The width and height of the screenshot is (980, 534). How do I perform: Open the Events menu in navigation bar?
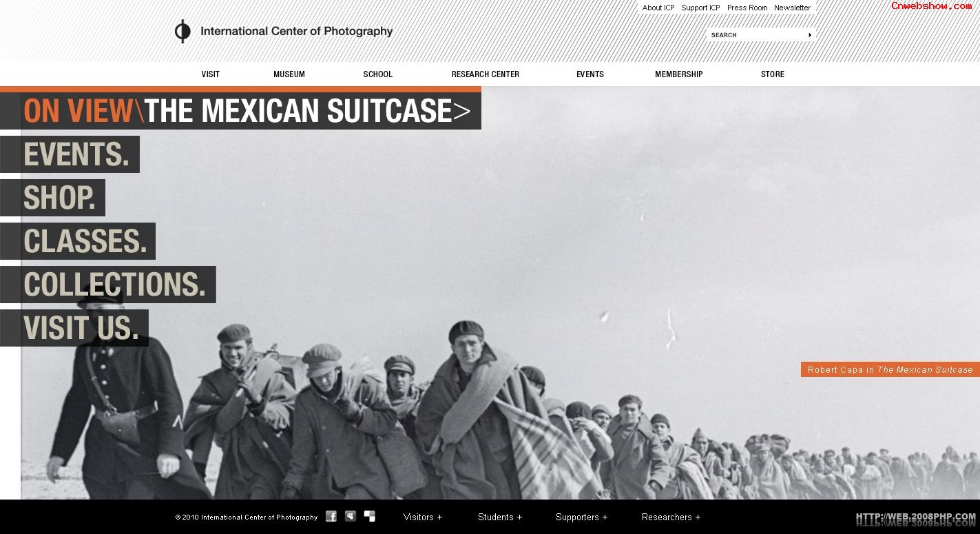[590, 74]
